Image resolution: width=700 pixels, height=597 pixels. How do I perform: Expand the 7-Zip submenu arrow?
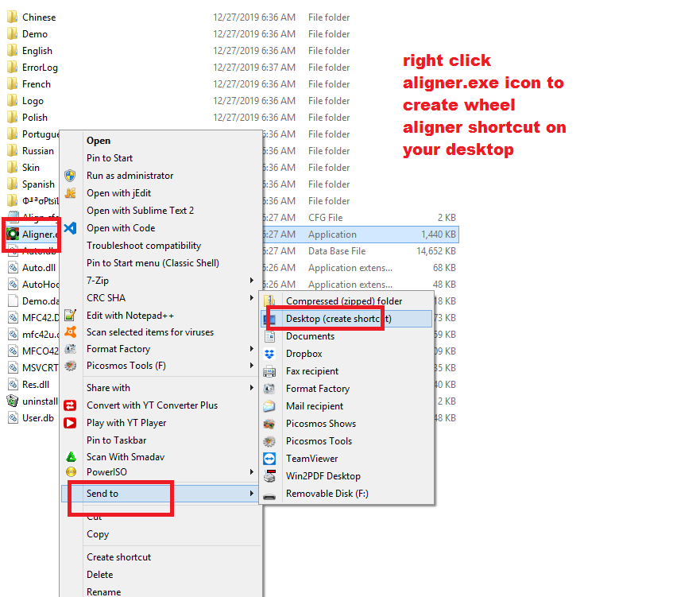point(252,281)
